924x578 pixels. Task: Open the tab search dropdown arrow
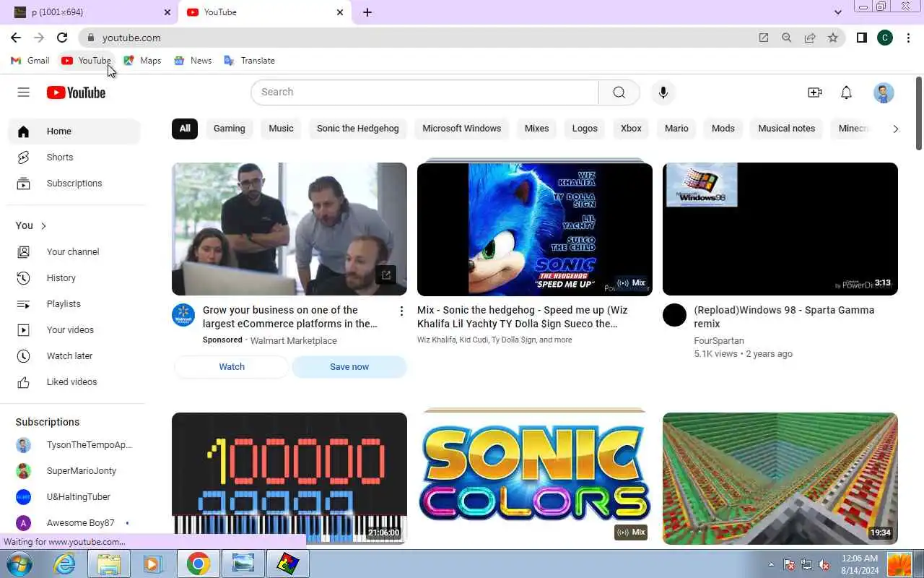[x=838, y=12]
